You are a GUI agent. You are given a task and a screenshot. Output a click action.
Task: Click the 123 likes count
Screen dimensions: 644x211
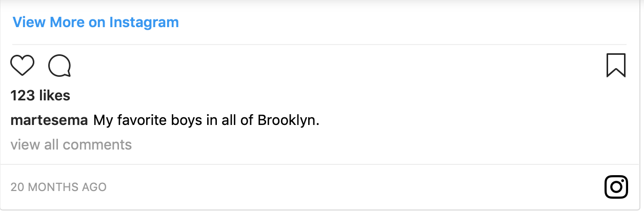(x=40, y=95)
